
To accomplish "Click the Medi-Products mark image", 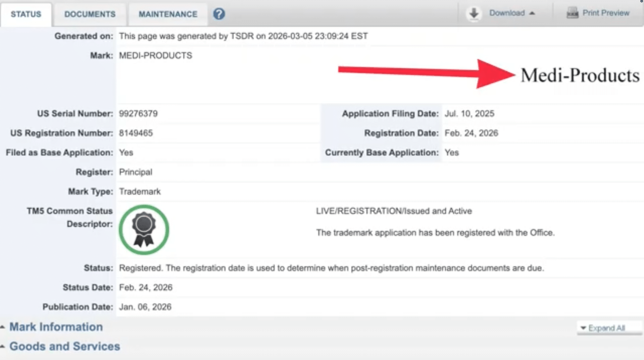I will (580, 75).
